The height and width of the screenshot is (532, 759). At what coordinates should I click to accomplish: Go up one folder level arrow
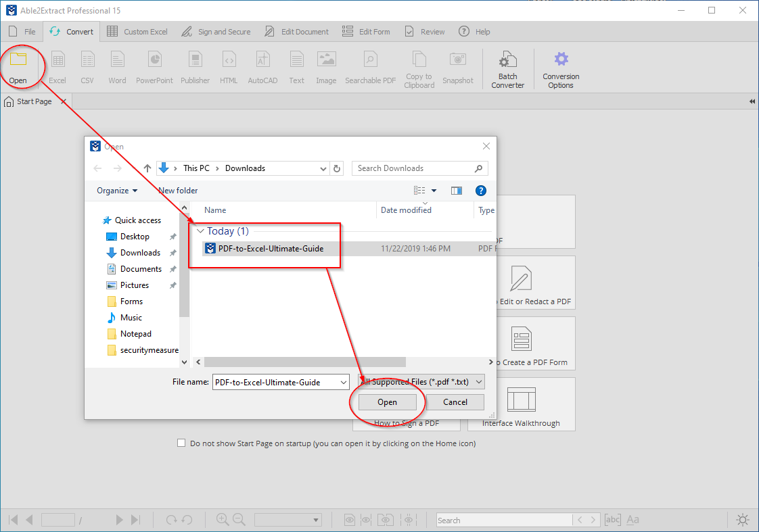tap(147, 168)
